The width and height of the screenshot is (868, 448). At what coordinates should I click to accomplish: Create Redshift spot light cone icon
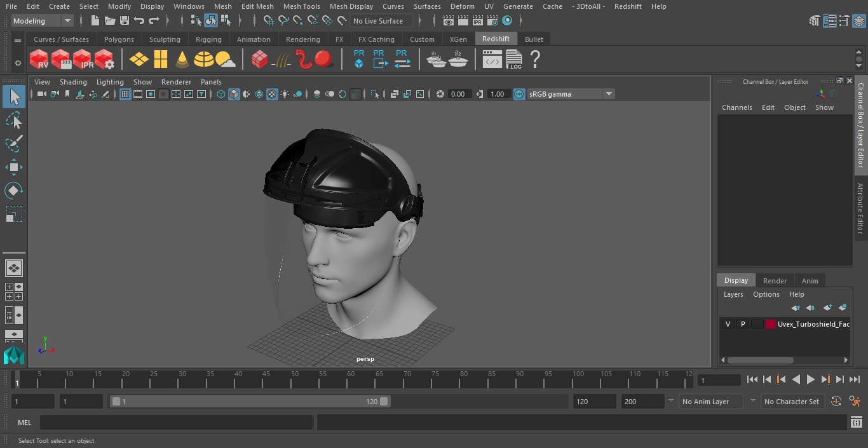(182, 60)
